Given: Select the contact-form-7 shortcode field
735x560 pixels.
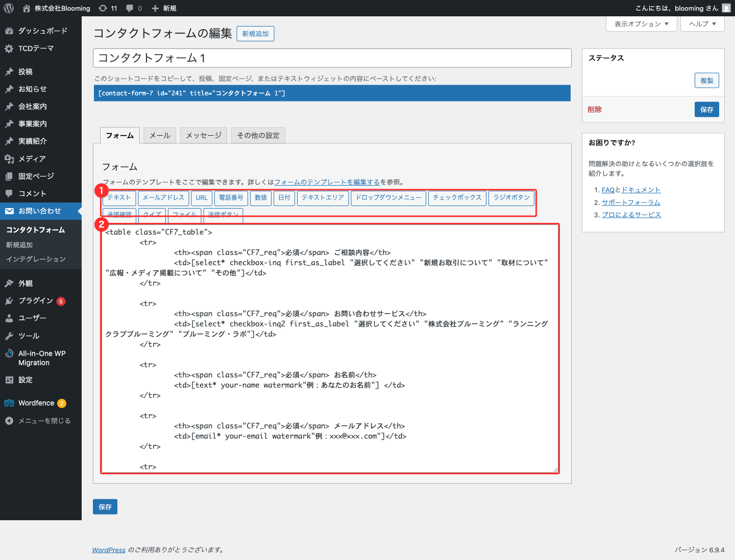Looking at the screenshot, I should coord(332,93).
